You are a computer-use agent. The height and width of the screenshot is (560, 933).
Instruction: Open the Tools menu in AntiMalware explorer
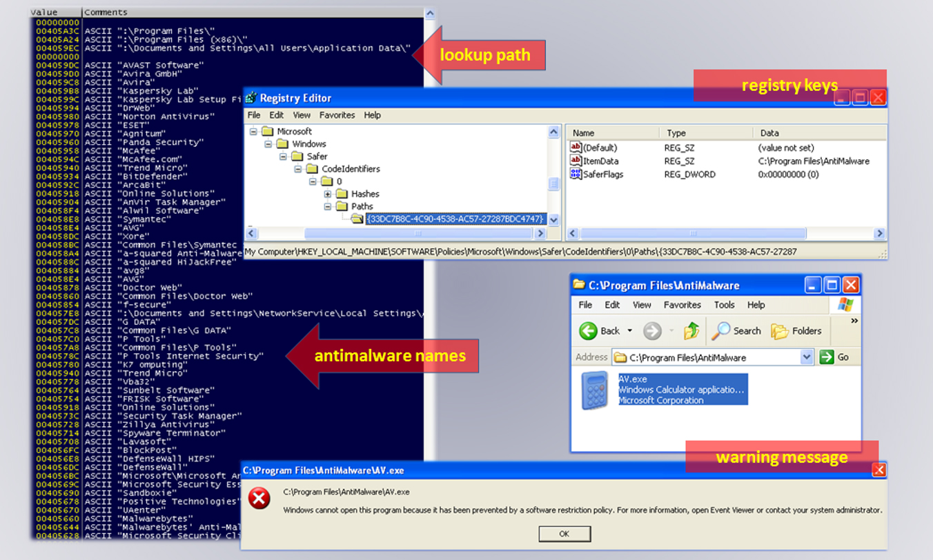point(724,305)
